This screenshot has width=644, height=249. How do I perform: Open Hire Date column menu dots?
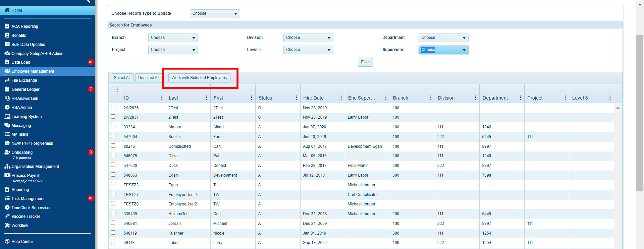click(x=341, y=98)
